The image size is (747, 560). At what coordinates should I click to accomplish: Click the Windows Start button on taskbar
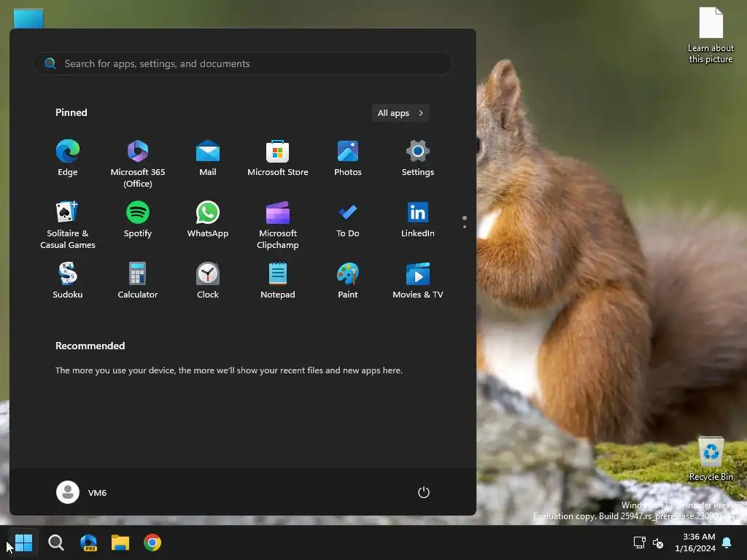coord(23,542)
